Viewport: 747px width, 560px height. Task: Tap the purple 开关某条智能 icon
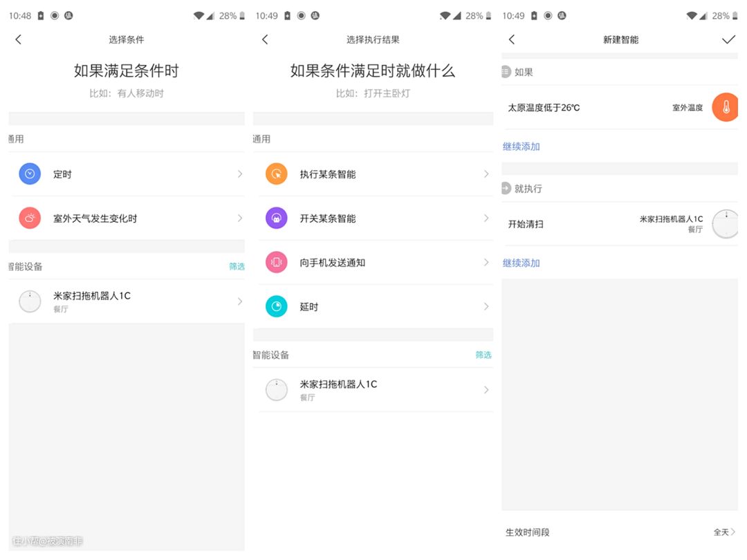[x=277, y=218]
